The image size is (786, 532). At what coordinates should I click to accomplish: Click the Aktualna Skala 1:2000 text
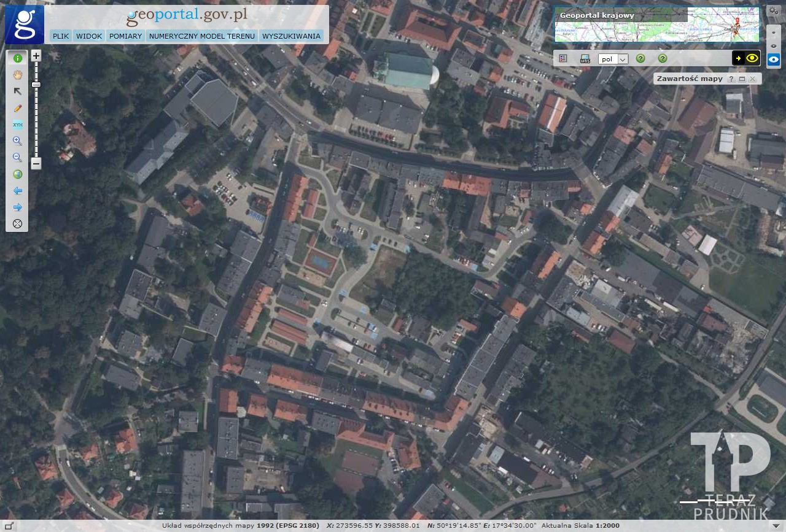click(580, 526)
